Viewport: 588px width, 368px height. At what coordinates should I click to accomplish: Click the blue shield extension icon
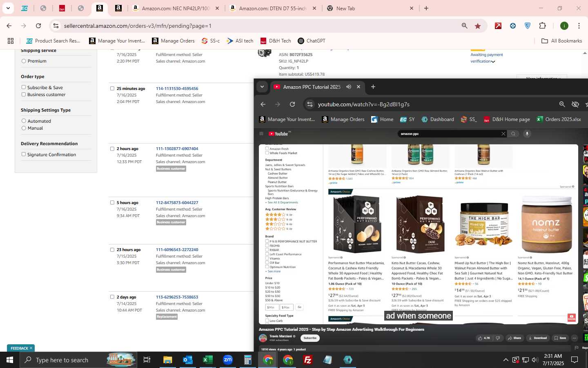point(528,26)
